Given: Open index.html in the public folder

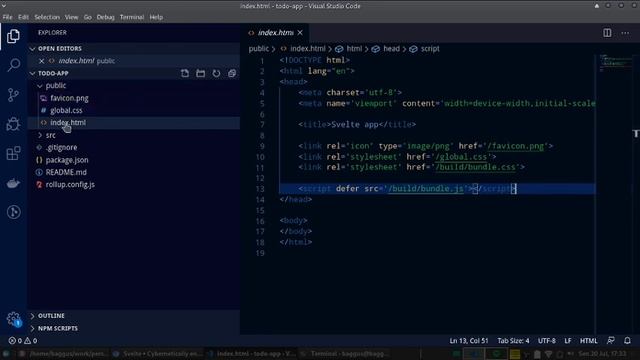Looking at the screenshot, I should pos(68,122).
